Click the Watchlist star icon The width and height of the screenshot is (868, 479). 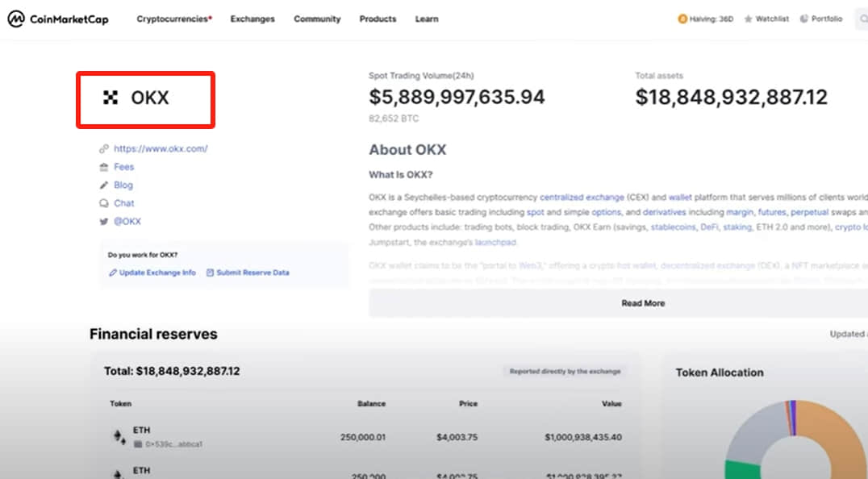point(748,19)
